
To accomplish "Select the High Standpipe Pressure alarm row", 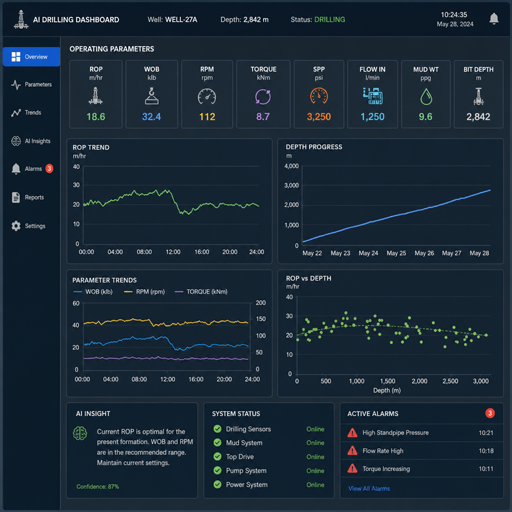I will pyautogui.click(x=422, y=433).
